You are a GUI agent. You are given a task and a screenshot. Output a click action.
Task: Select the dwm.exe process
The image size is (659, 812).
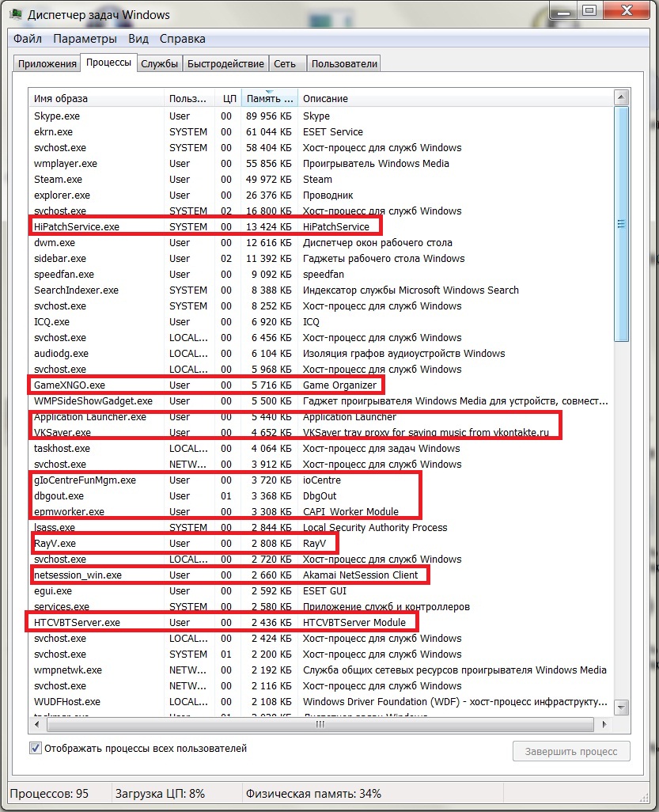321,243
